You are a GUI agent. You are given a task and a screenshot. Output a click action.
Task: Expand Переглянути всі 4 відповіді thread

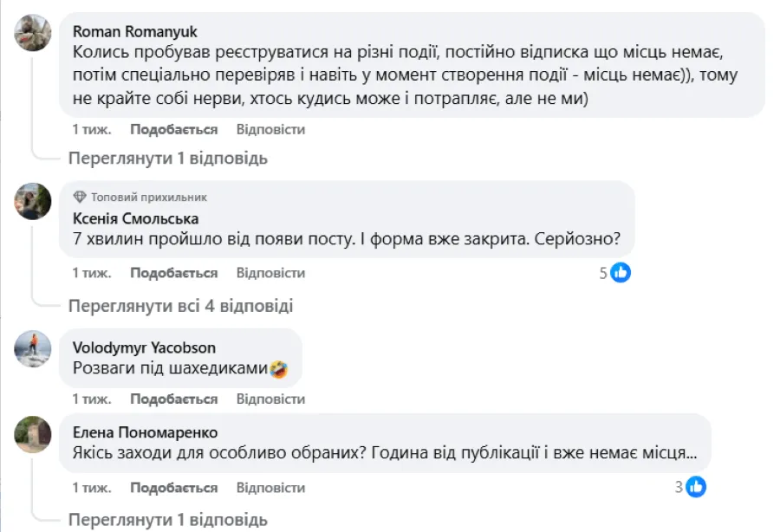coord(180,306)
